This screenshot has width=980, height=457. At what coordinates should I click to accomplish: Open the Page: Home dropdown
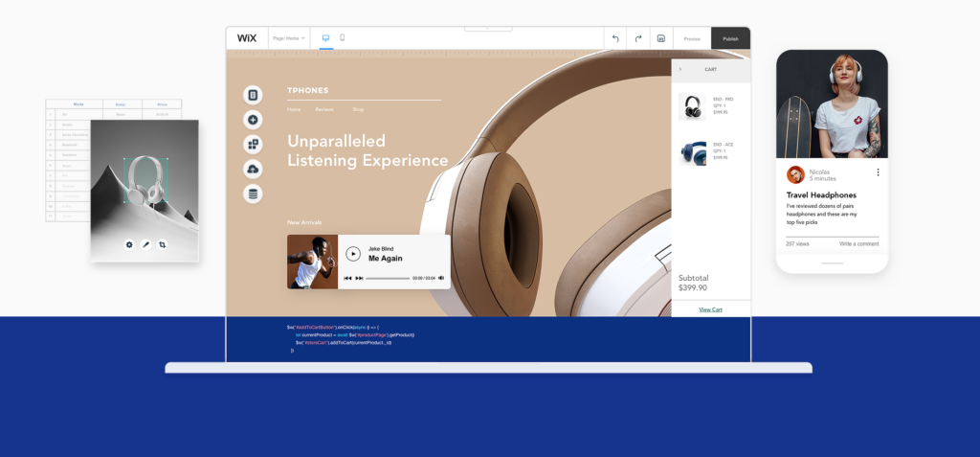pos(289,38)
